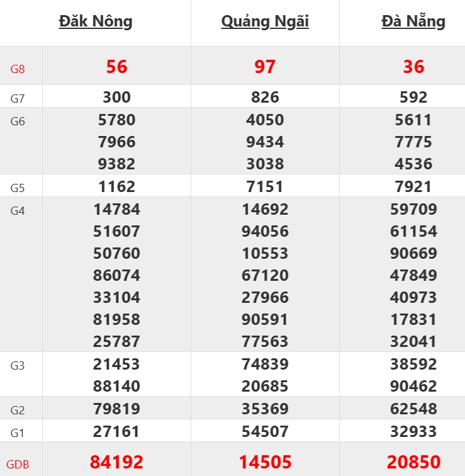Click the G8 prize row label
The width and height of the screenshot is (465, 476).
[x=18, y=69]
